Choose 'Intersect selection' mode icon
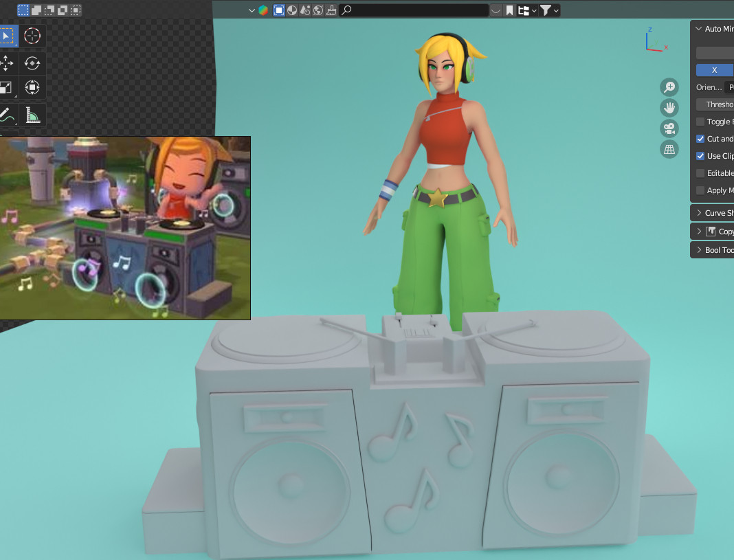The image size is (734, 560). coord(76,10)
